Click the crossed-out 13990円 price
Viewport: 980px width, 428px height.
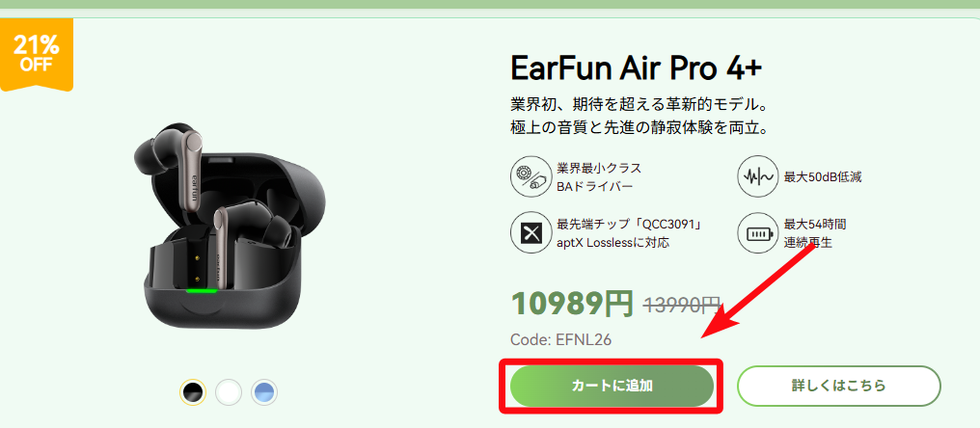(x=682, y=306)
